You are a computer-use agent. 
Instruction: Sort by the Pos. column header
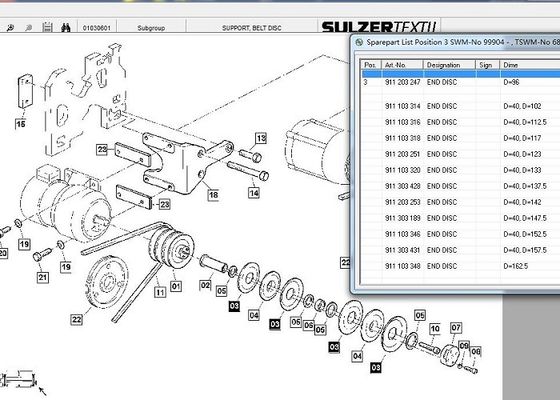(370, 65)
